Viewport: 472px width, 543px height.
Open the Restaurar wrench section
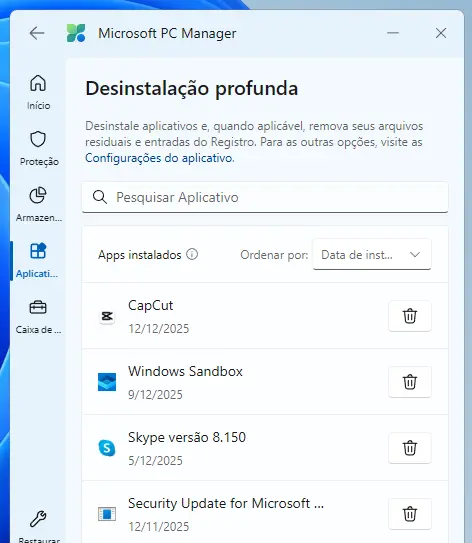coord(39,526)
